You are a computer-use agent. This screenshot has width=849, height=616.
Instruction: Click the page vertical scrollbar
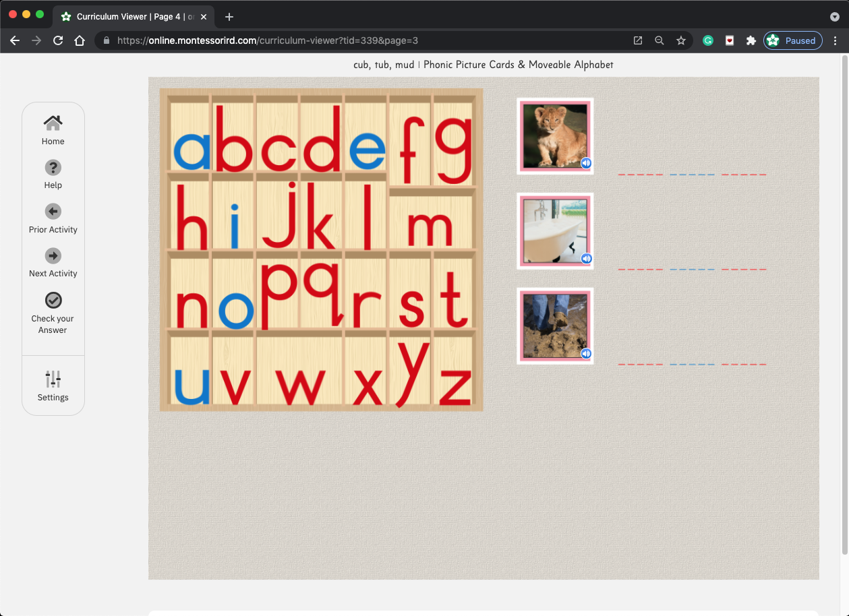845,303
